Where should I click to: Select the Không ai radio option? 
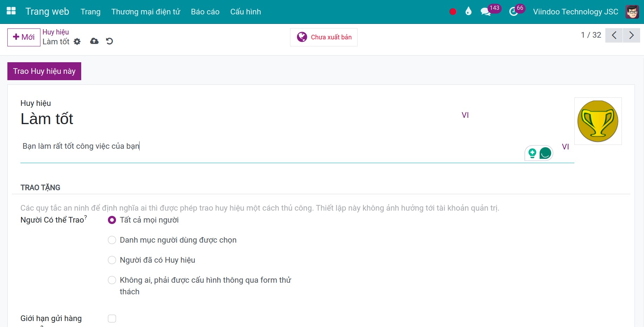[x=112, y=280]
